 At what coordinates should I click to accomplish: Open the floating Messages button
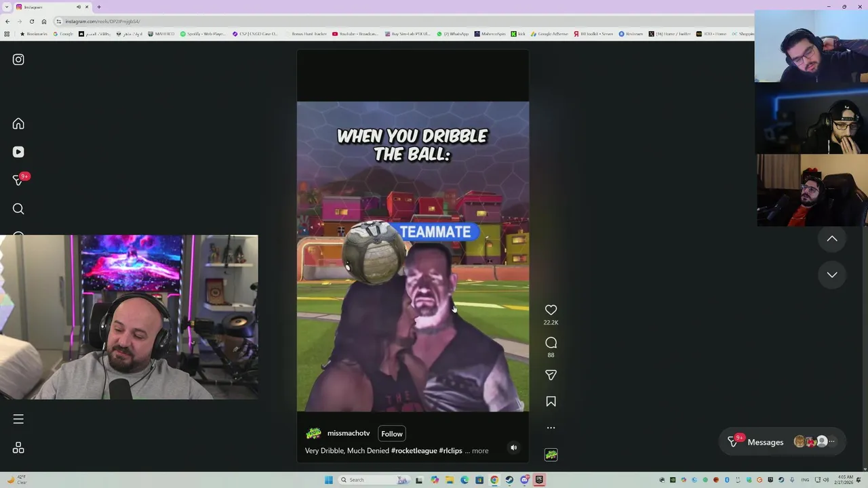point(783,442)
